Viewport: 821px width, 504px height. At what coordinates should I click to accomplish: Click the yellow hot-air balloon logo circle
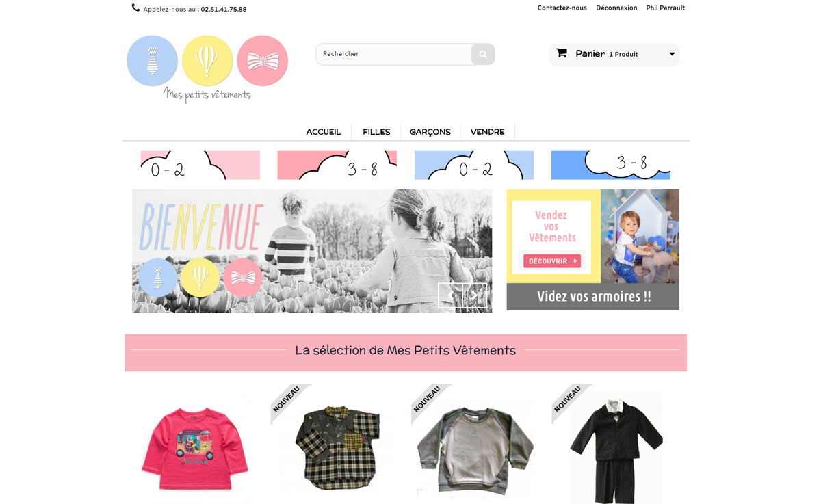tap(207, 61)
